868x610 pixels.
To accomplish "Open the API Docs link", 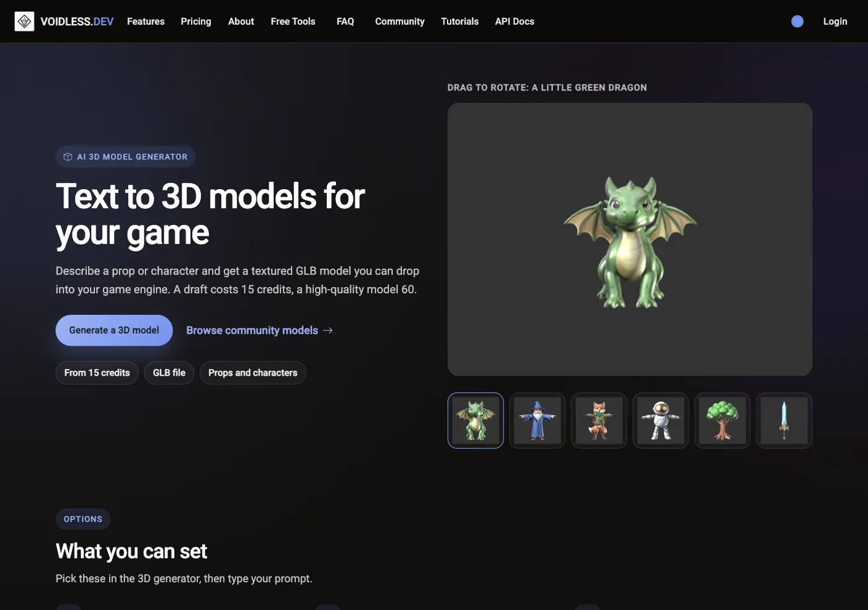I will click(x=515, y=22).
